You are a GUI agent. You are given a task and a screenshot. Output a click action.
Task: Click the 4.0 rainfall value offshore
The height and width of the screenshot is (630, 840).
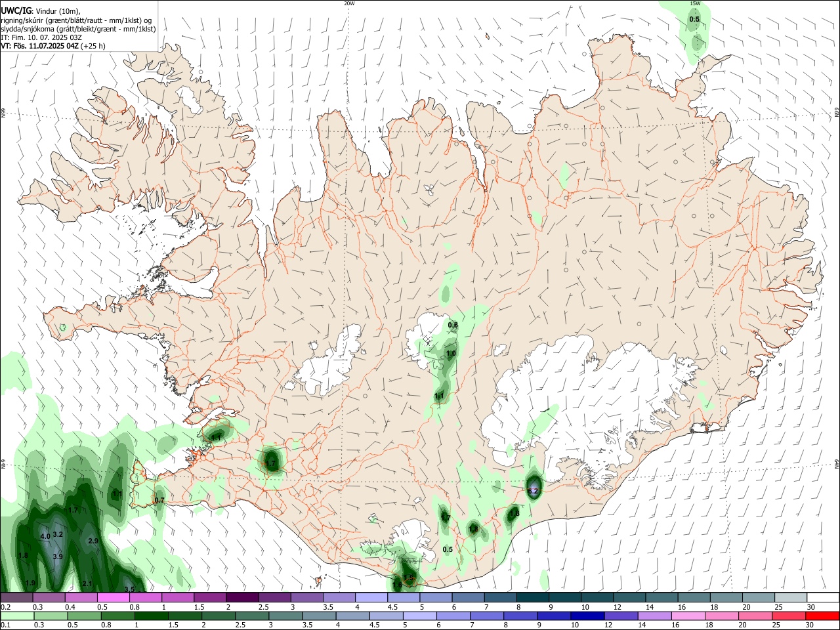point(45,537)
